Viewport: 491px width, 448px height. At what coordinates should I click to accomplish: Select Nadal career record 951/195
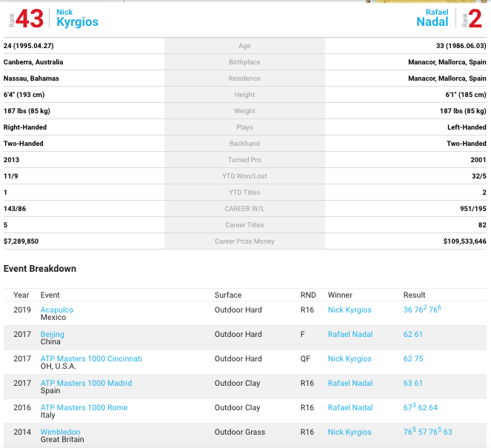tap(472, 209)
